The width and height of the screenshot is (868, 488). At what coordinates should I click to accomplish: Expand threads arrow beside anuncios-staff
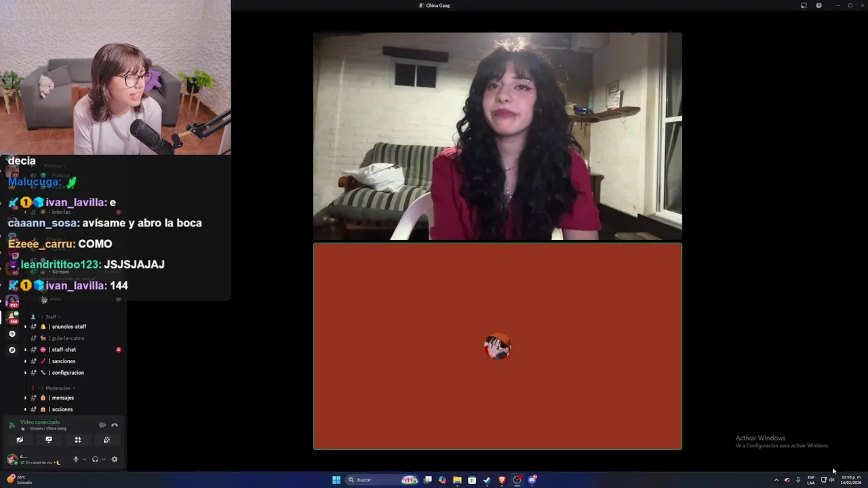(25, 327)
